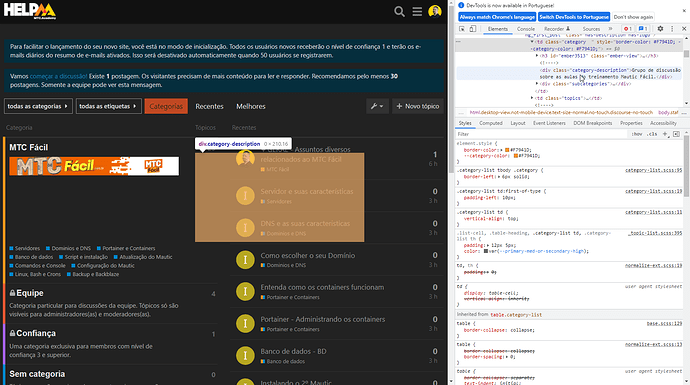Open the Servidores subcategory link
The image size is (690, 385).
click(x=27, y=248)
